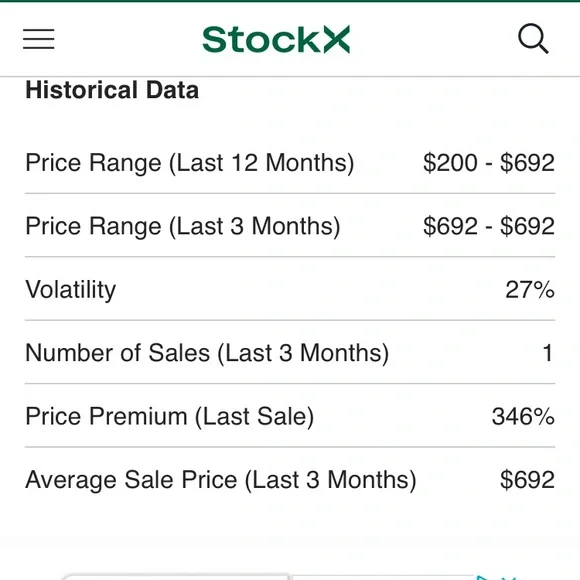Close the bottom advertisement with X
Viewport: 580px width, 580px height.
coord(509,578)
